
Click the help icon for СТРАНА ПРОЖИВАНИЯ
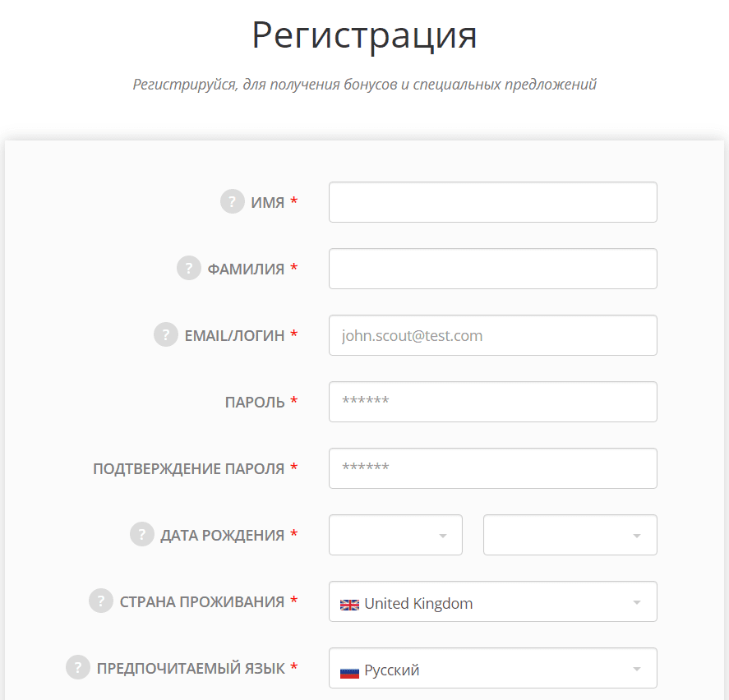tap(101, 601)
